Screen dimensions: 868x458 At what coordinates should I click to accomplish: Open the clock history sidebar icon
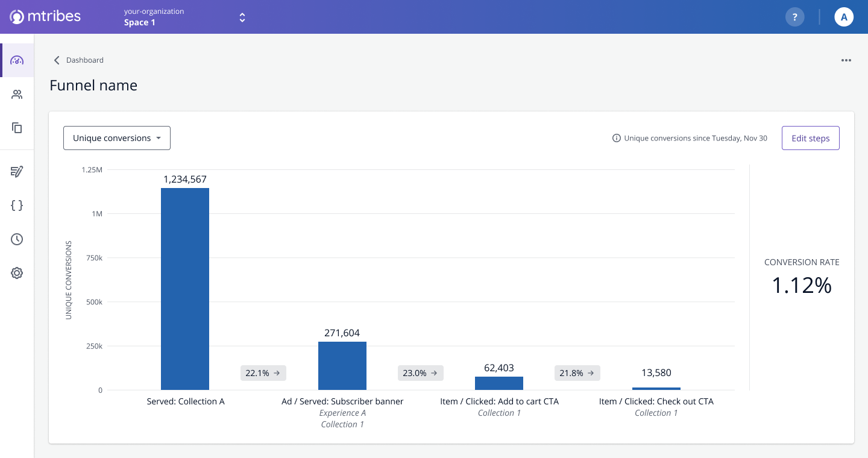[x=17, y=239]
